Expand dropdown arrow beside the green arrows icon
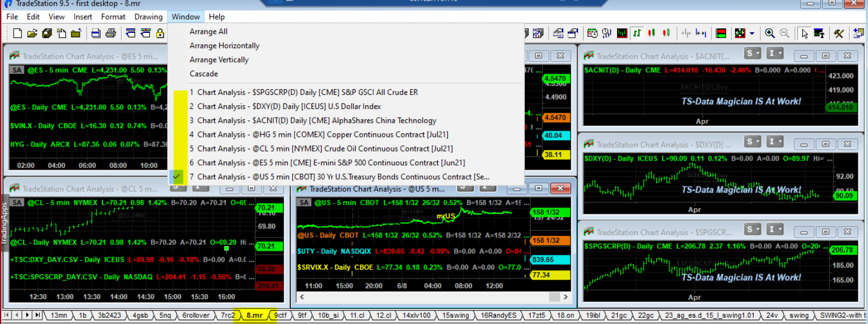868x324 pixels. click(x=752, y=33)
